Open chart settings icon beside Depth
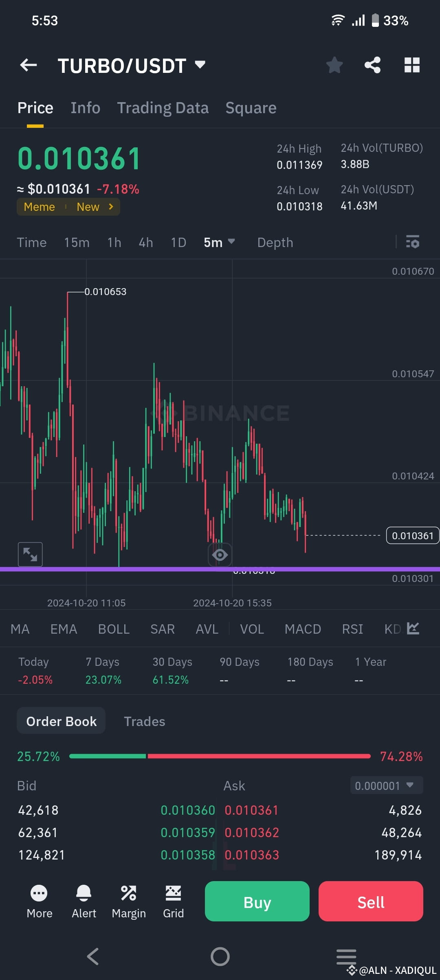The width and height of the screenshot is (440, 980). [x=413, y=242]
